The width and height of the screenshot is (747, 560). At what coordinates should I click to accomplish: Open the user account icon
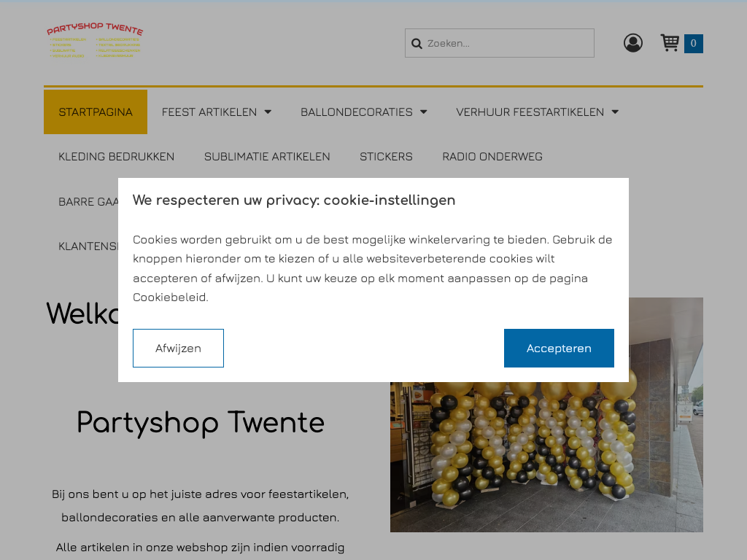pyautogui.click(x=633, y=43)
